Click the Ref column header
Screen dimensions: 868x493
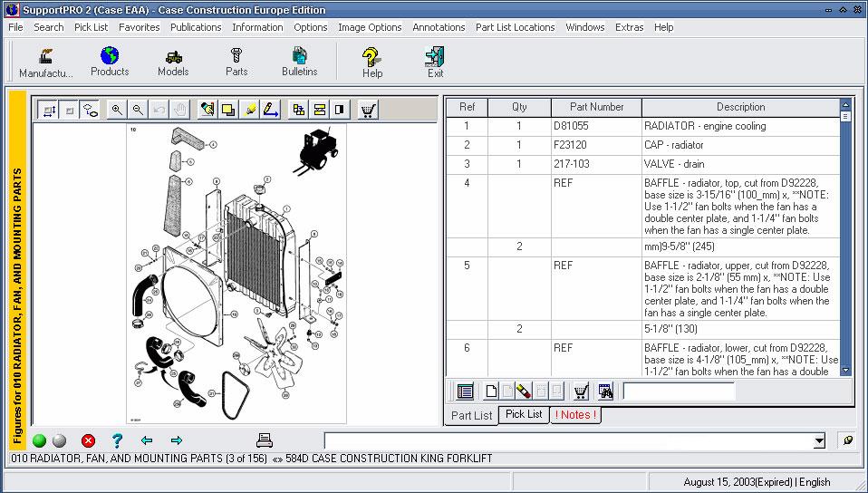468,108
